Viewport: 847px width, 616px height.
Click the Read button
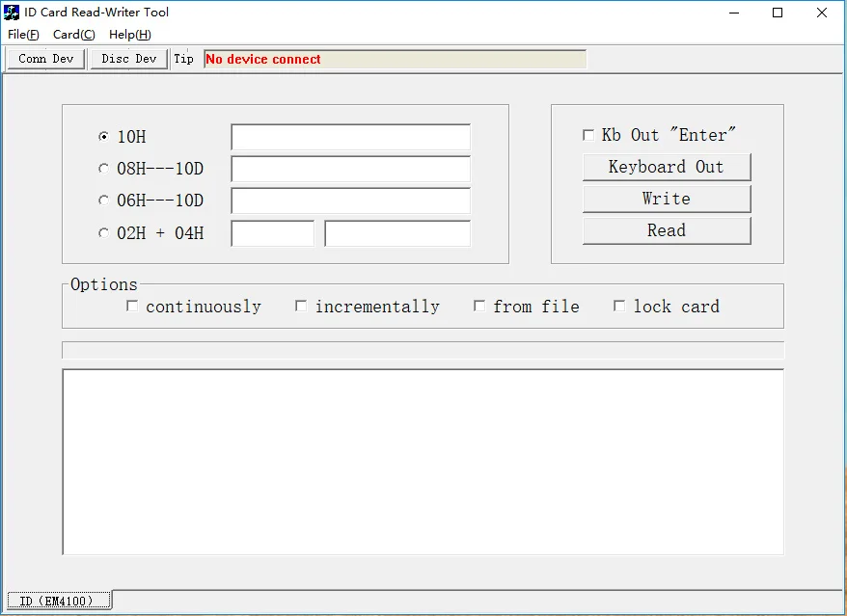coord(667,230)
